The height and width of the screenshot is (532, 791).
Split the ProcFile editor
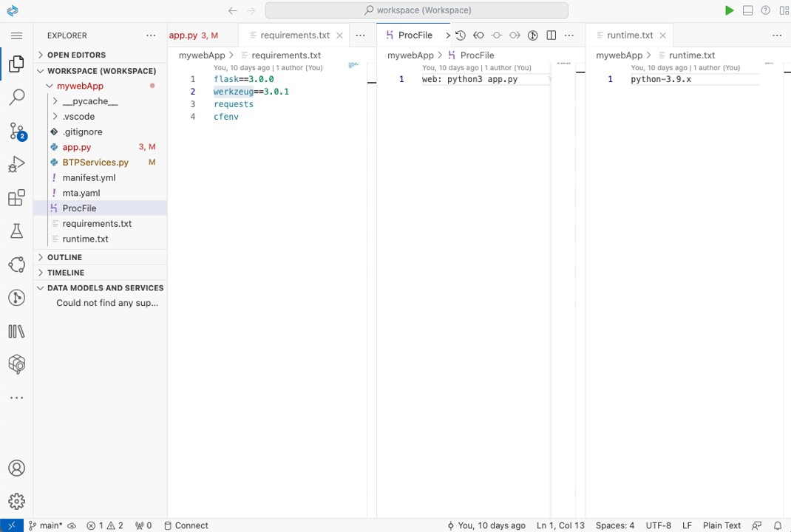coord(551,35)
